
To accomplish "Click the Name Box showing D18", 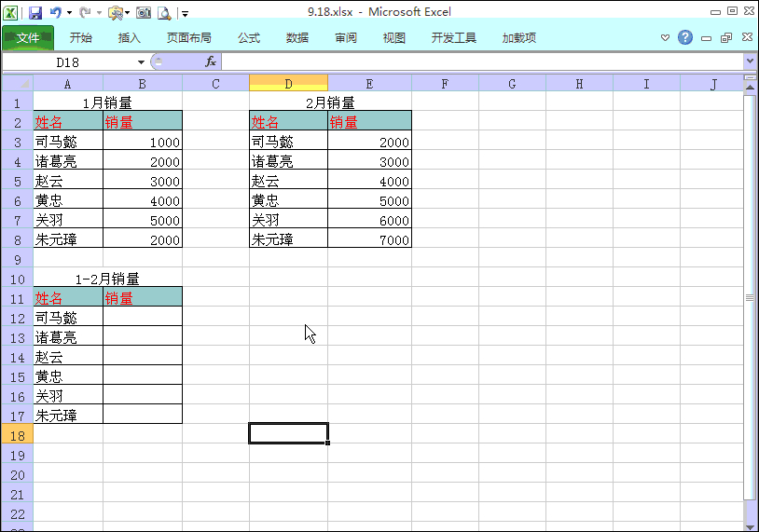I will tap(68, 61).
